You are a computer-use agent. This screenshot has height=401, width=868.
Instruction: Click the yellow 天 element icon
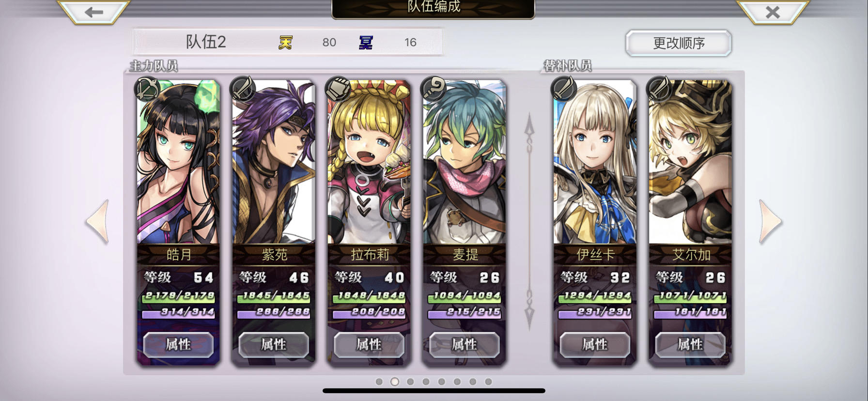(x=285, y=43)
